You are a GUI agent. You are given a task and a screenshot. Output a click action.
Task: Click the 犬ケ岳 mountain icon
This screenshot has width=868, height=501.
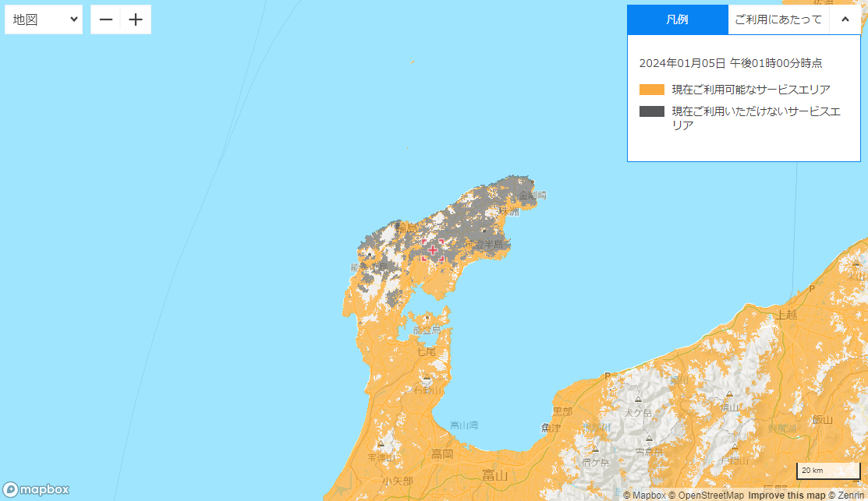tap(638, 399)
